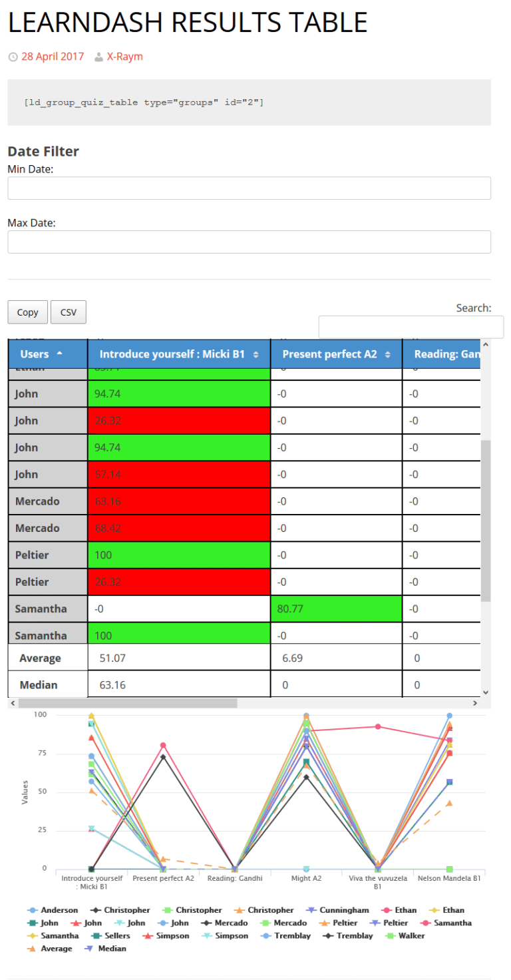Sort by Users column header arrow
This screenshot has height=980, width=511.
[59, 354]
